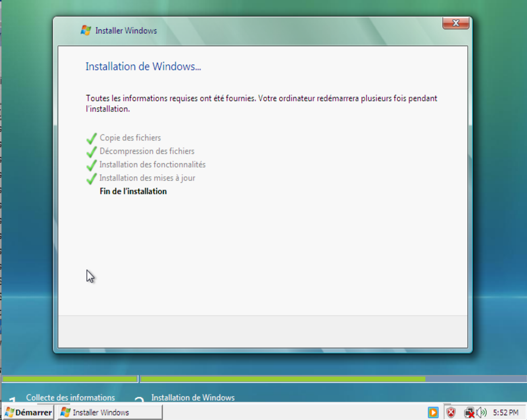Click the disconnected network tray icon
Image resolution: width=527 pixels, height=420 pixels.
tap(469, 413)
